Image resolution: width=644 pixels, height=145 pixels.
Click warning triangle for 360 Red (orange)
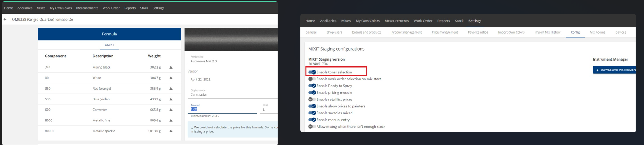pos(171,89)
